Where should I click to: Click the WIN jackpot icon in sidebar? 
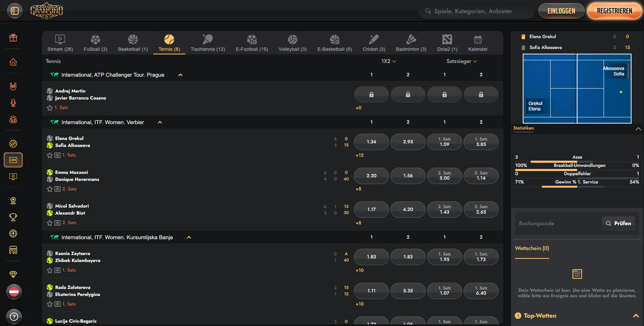13,119
